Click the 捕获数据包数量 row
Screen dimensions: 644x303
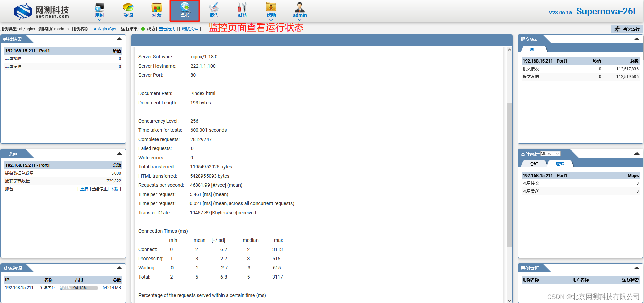(x=63, y=173)
